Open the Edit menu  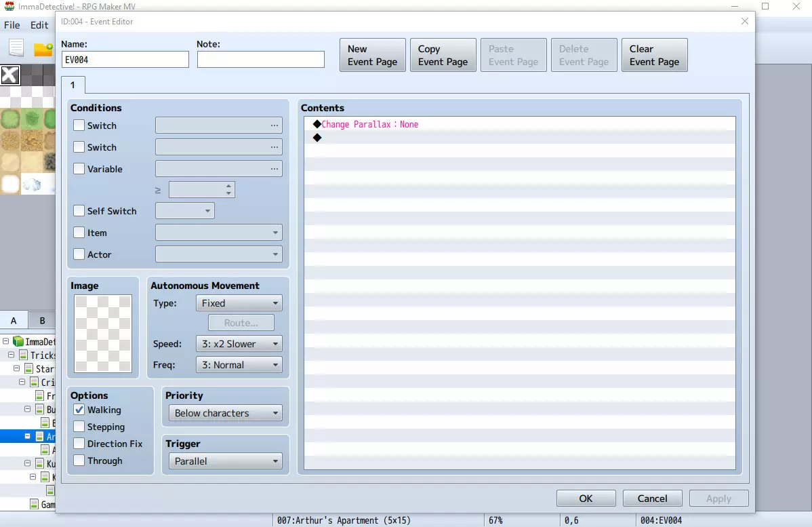pyautogui.click(x=39, y=25)
